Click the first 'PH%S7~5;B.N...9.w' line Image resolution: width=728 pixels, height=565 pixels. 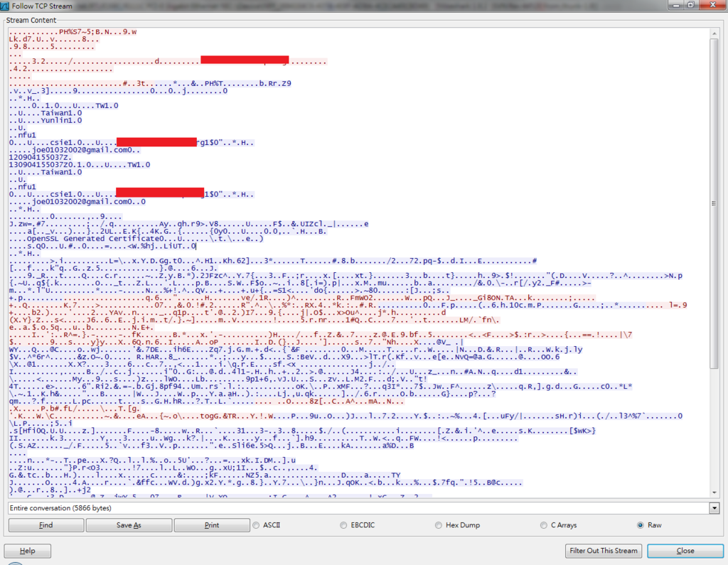pos(73,32)
